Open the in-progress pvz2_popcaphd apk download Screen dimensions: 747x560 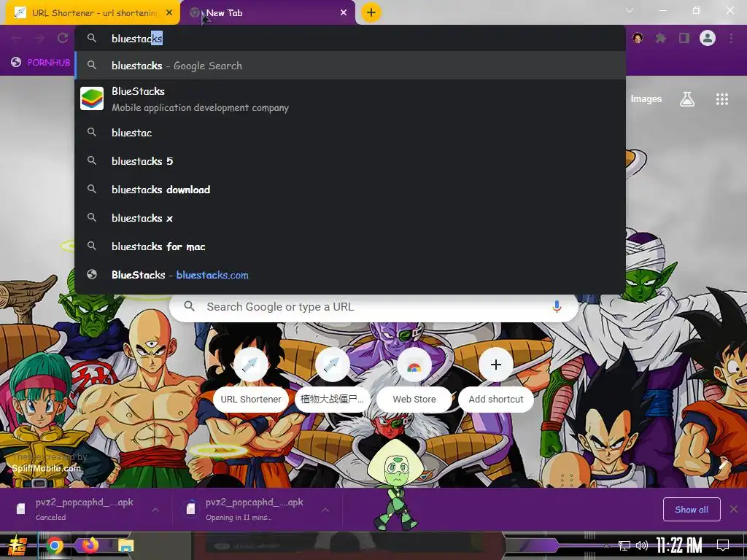[x=248, y=509]
